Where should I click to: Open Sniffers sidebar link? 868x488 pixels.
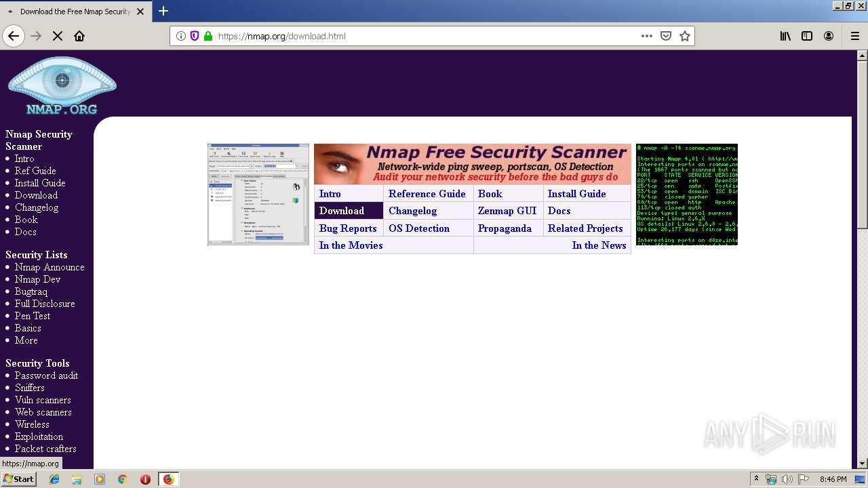tap(30, 388)
